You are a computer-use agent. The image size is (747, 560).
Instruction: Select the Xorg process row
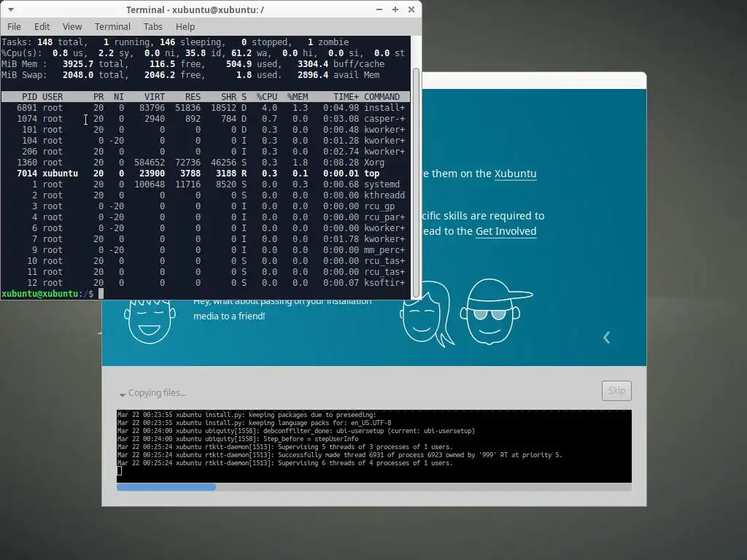pos(205,163)
